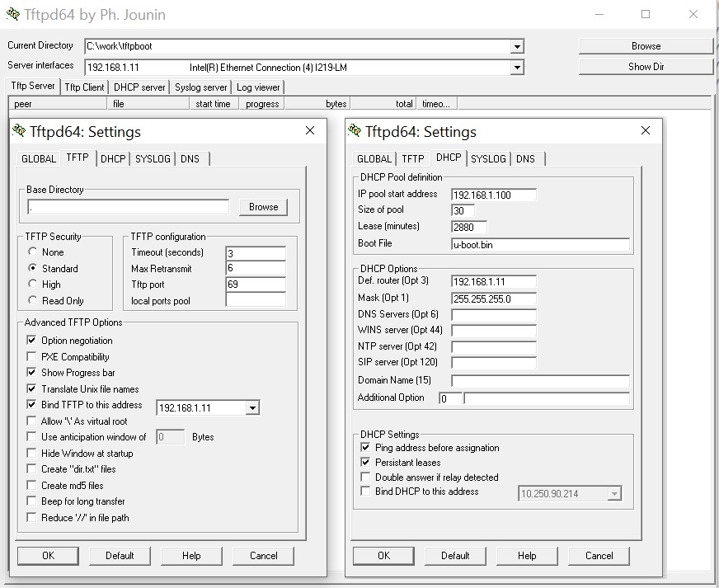Viewport: 719px width, 588px height.
Task: Open DHCP tab in the left Settings dialog
Action: (x=113, y=158)
